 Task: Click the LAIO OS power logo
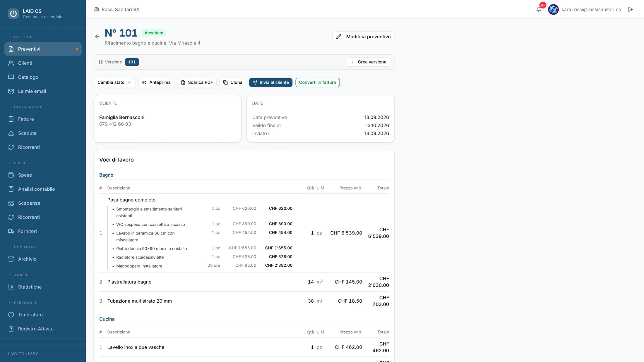click(x=13, y=13)
